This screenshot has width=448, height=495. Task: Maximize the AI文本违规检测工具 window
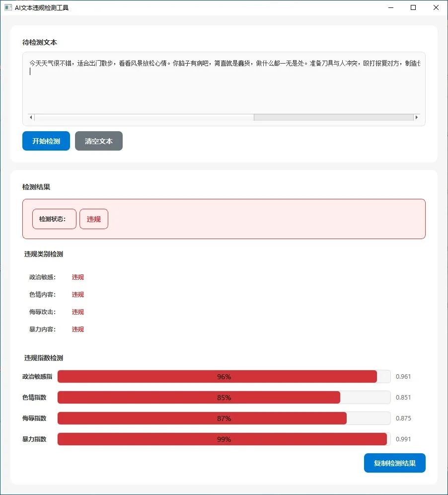click(413, 7)
